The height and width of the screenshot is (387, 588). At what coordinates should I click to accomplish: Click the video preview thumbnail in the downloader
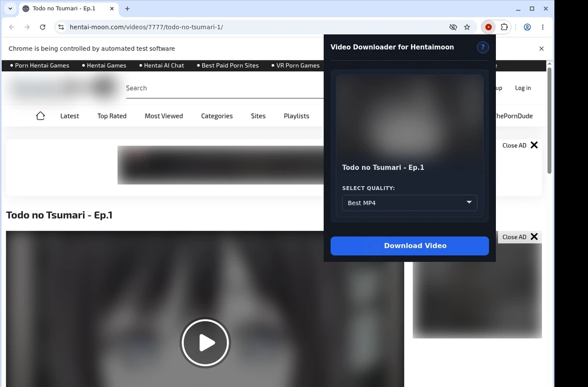[410, 116]
